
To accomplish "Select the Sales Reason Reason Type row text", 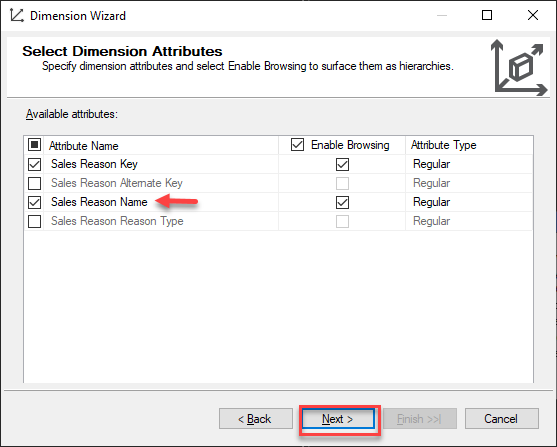I will [x=117, y=221].
